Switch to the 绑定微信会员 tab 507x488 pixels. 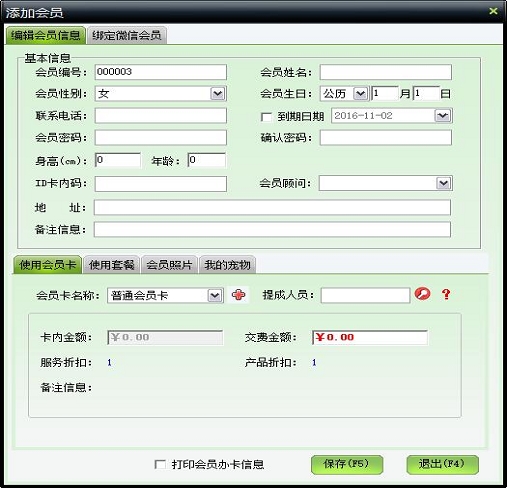127,35
